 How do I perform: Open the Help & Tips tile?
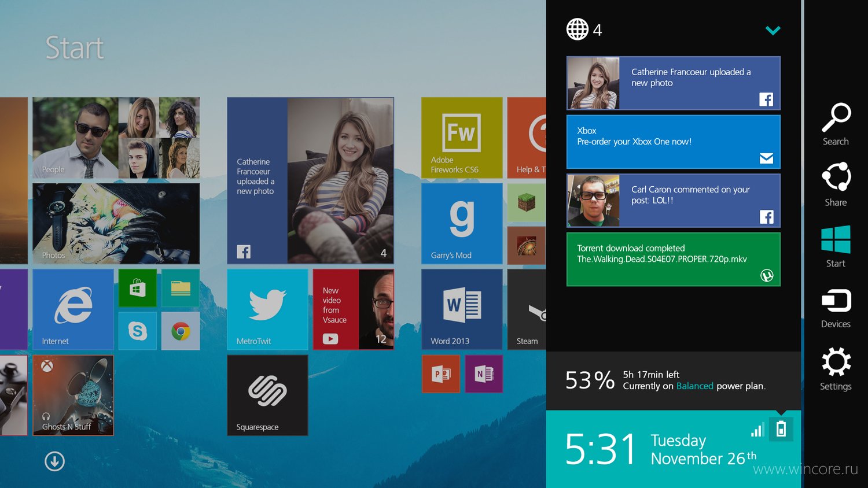tap(527, 138)
